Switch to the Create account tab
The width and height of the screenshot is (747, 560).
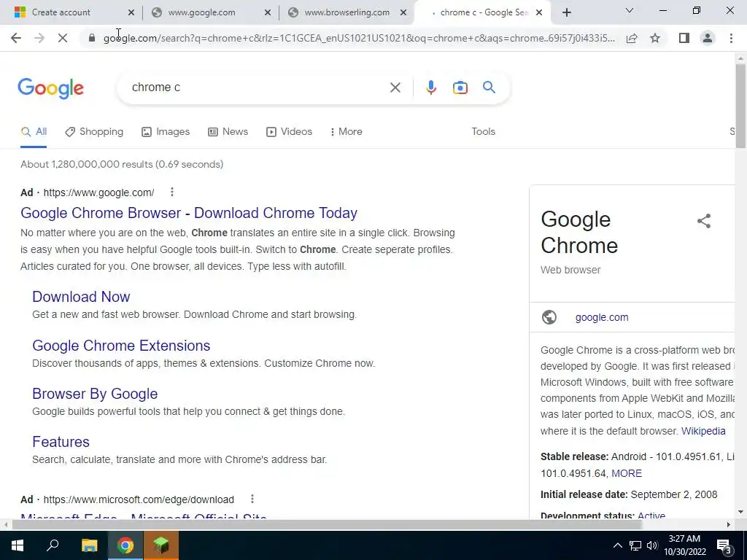click(61, 12)
